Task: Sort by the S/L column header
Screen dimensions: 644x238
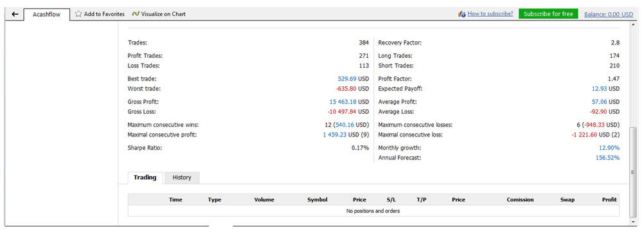Action: (391, 200)
